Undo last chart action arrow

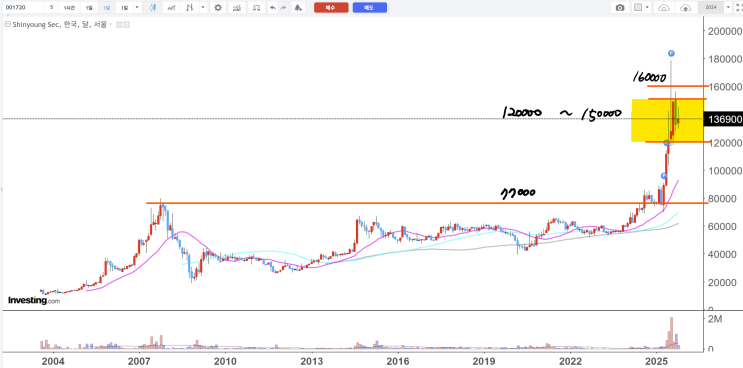(272, 8)
